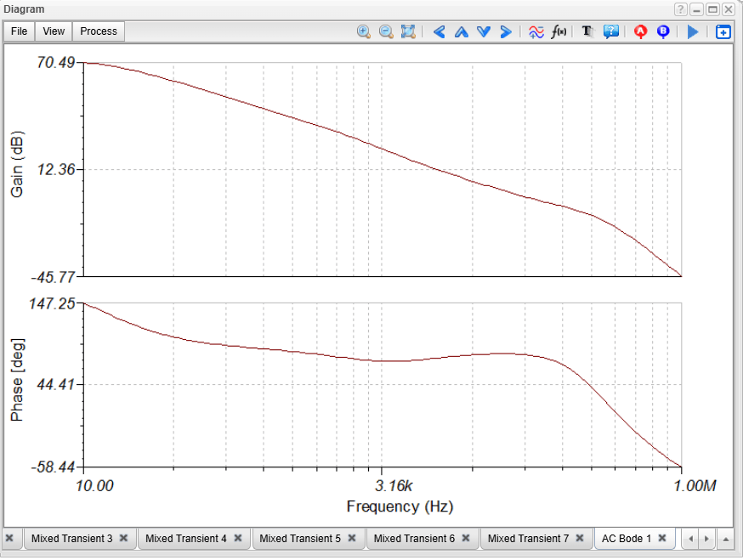Place cursor marker B
The width and height of the screenshot is (743, 560).
pyautogui.click(x=663, y=31)
